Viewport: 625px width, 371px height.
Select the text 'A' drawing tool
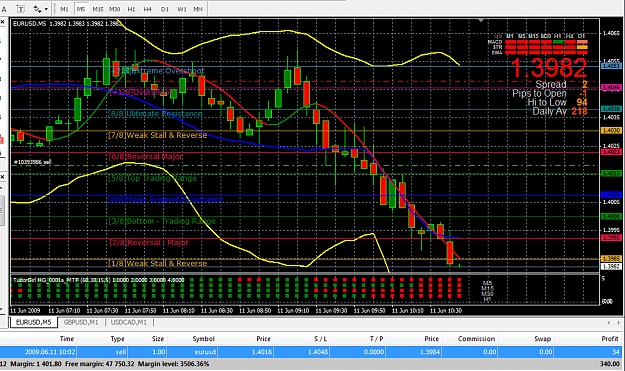pyautogui.click(x=4, y=9)
